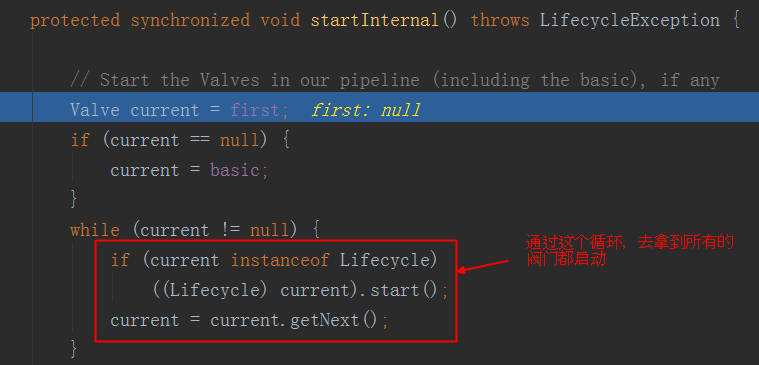
Task: Click the inline debug hint 'first: null'
Action: [x=365, y=110]
